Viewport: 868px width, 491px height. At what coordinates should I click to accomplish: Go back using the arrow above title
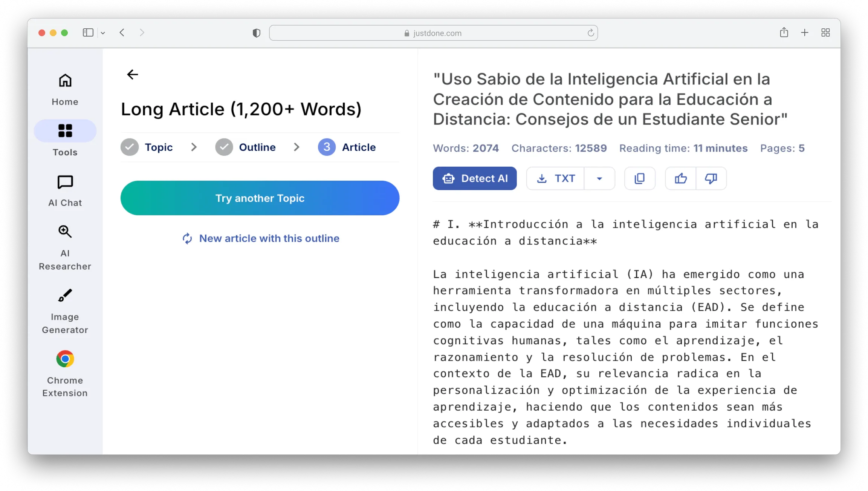pyautogui.click(x=132, y=75)
